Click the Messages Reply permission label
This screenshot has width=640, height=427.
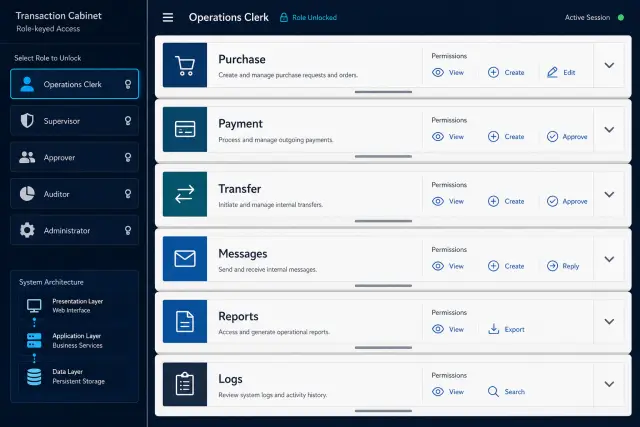click(x=571, y=266)
